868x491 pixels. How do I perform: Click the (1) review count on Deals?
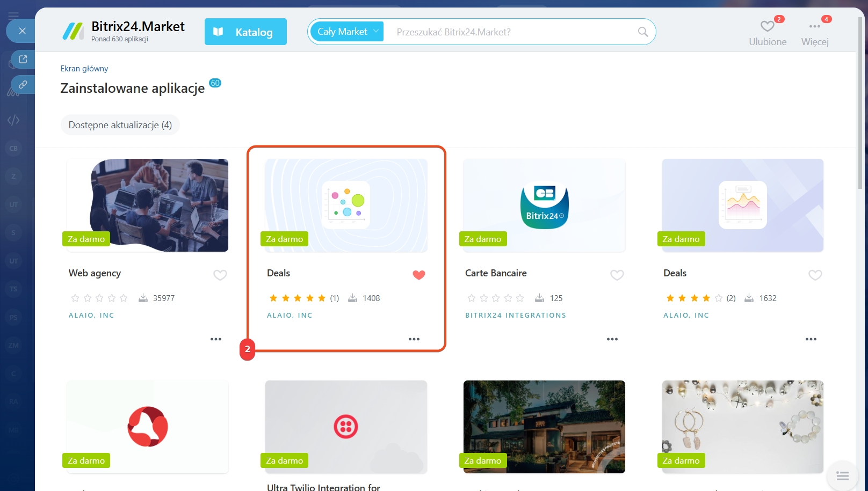click(335, 298)
